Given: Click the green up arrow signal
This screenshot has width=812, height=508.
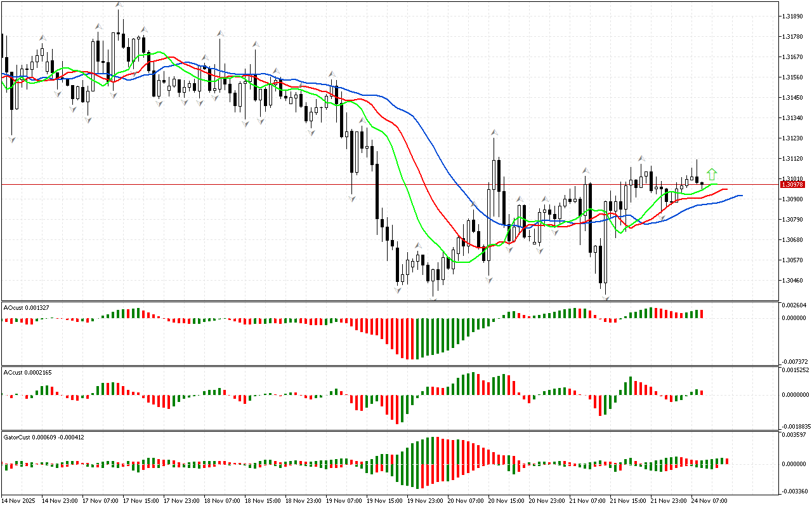Looking at the screenshot, I should pyautogui.click(x=712, y=173).
